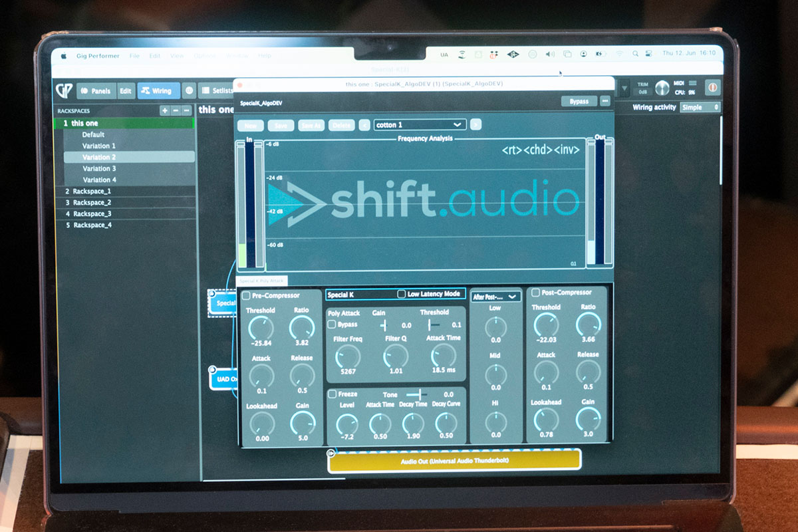
Task: Select Variation 3 in the rackspace list
Action: tap(99, 168)
